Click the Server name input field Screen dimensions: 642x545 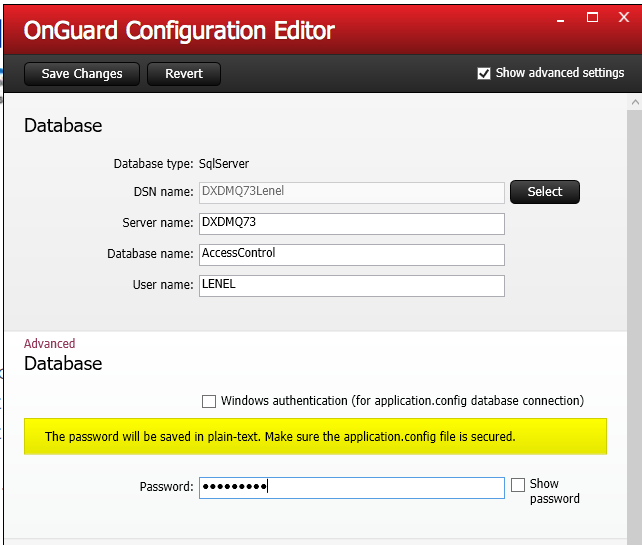pos(352,224)
